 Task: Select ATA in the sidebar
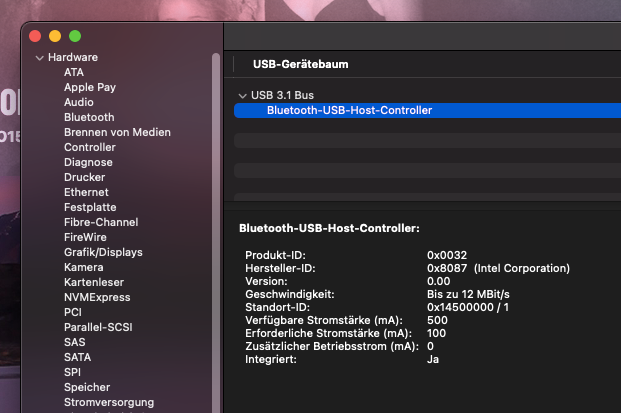click(x=74, y=72)
